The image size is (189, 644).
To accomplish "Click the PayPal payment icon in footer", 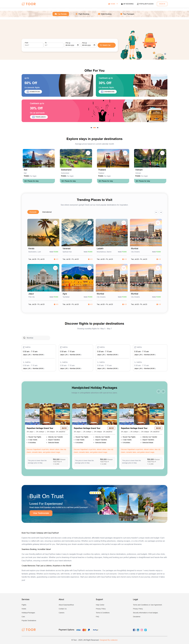I will point(89,630).
